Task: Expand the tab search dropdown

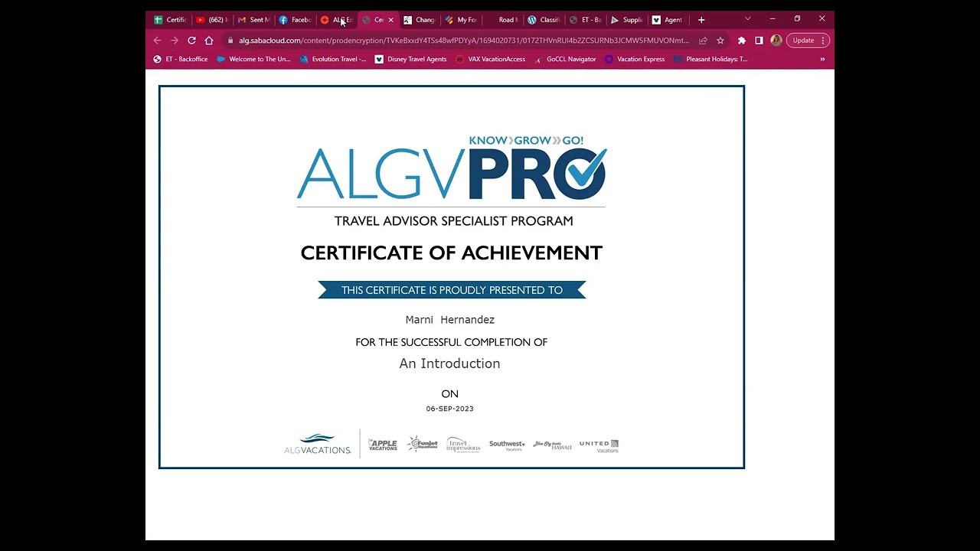Action: (747, 19)
